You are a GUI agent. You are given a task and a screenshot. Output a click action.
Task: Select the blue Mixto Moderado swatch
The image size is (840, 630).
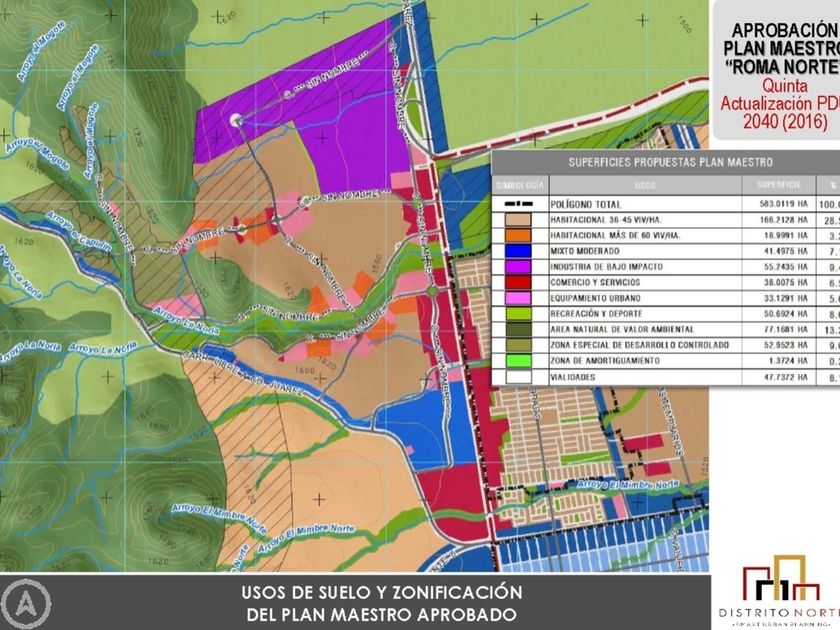click(x=518, y=251)
